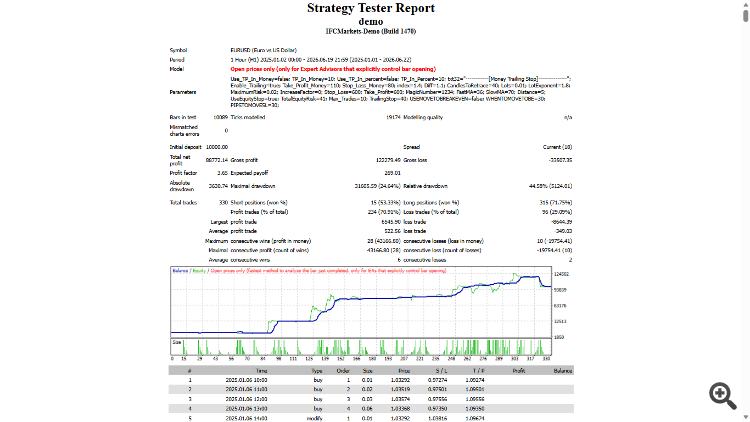Select the Balance column header
The image size is (750, 422).
click(562, 371)
